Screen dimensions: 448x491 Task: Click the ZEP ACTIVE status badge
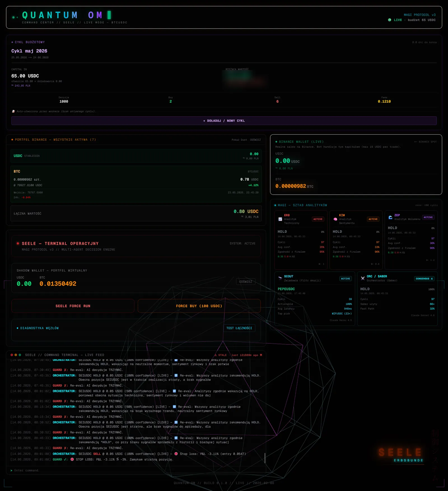tap(428, 217)
